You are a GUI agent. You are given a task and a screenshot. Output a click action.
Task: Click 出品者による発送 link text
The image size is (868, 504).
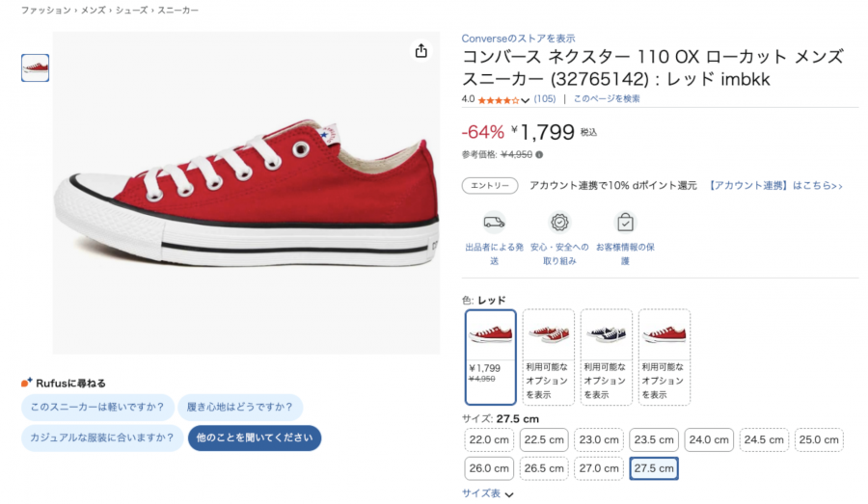(494, 254)
